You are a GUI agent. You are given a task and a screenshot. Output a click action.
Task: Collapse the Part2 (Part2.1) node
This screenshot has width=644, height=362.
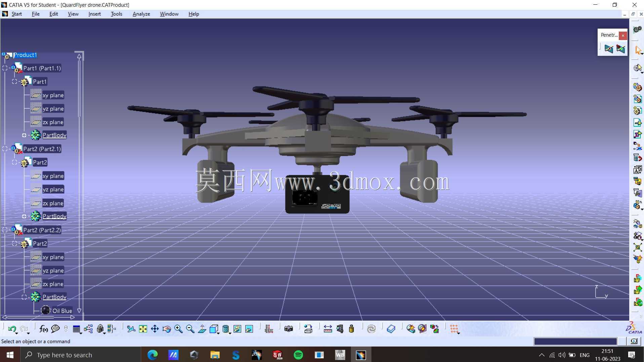[x=5, y=149]
